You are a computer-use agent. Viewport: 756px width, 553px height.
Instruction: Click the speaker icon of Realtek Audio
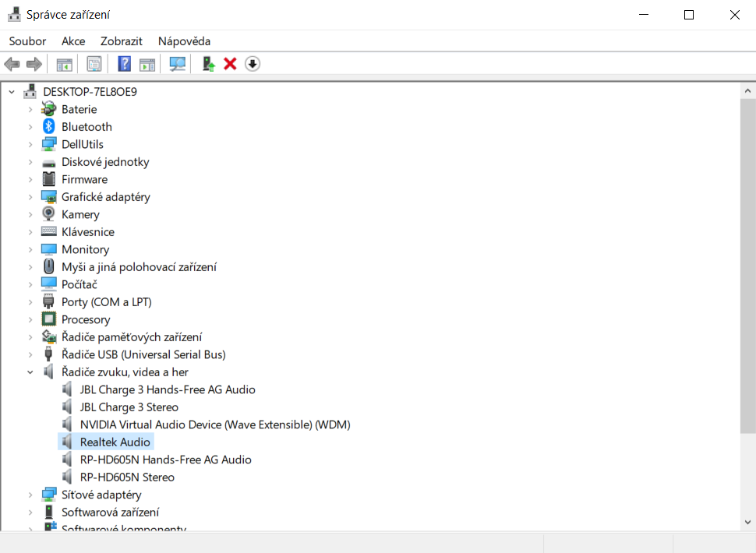68,442
